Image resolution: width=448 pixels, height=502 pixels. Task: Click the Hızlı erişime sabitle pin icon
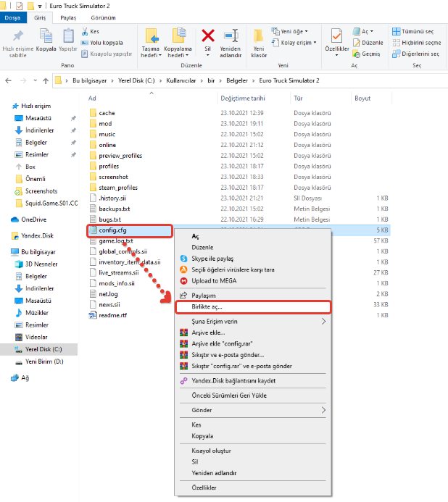(18, 35)
